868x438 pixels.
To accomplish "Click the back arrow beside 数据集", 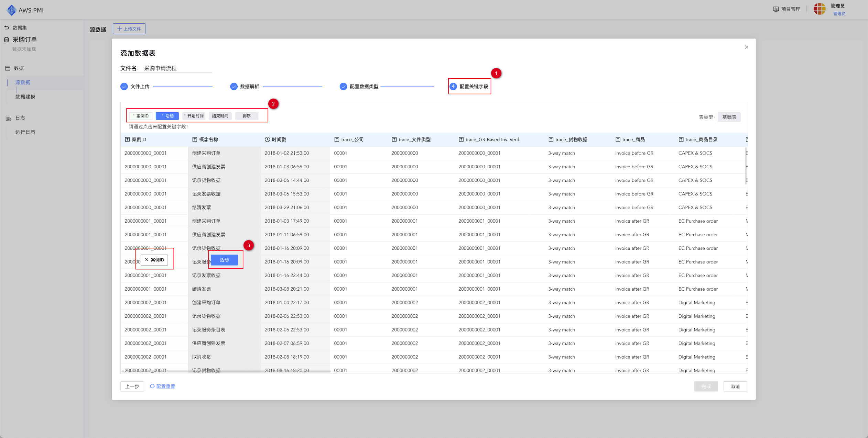I will (7, 27).
